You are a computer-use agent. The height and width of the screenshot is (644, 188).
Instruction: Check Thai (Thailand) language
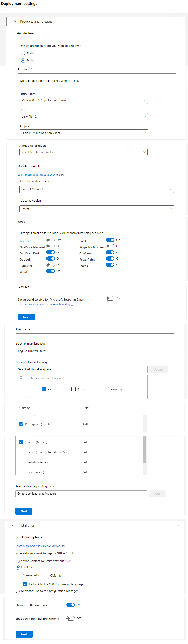[21, 472]
